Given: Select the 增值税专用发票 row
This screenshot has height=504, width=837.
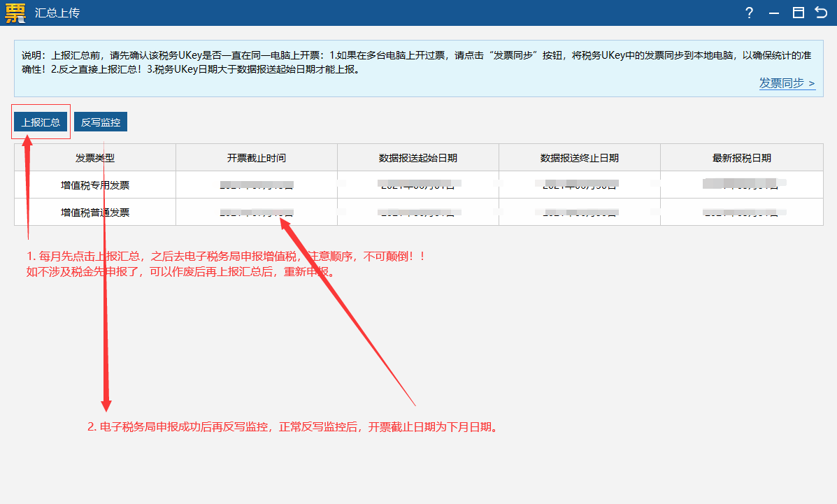Looking at the screenshot, I should [x=95, y=185].
